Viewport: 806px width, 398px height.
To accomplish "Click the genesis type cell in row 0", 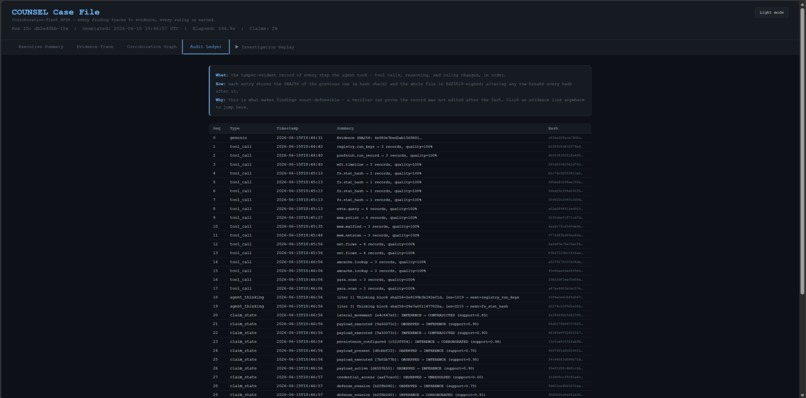I will pyautogui.click(x=238, y=138).
